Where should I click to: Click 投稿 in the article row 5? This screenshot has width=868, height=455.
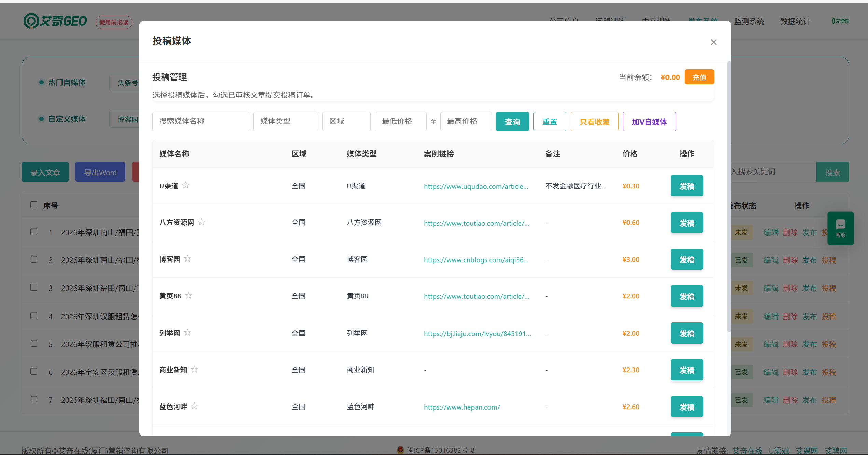point(829,344)
